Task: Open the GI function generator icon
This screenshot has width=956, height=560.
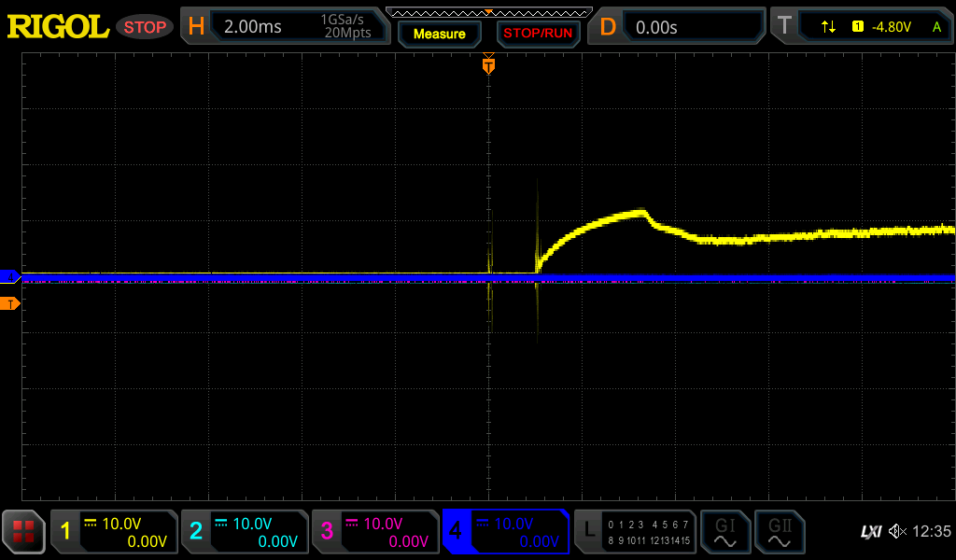Action: [724, 532]
